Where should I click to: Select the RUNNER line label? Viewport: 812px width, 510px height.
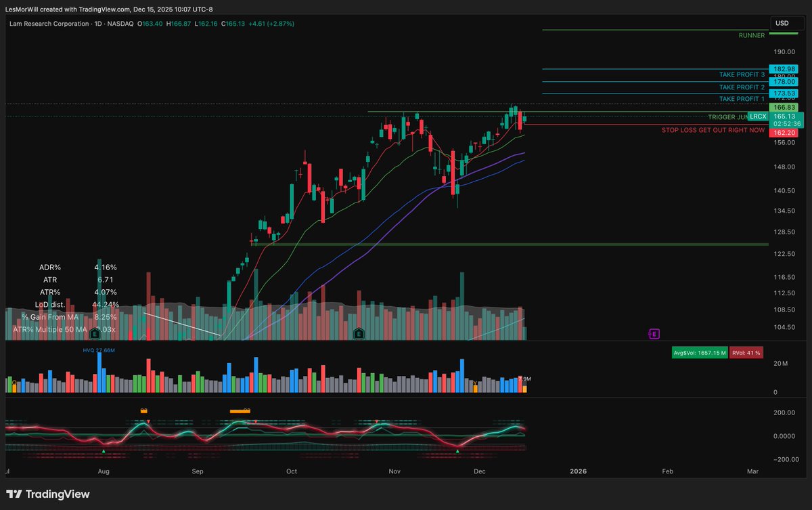(752, 35)
